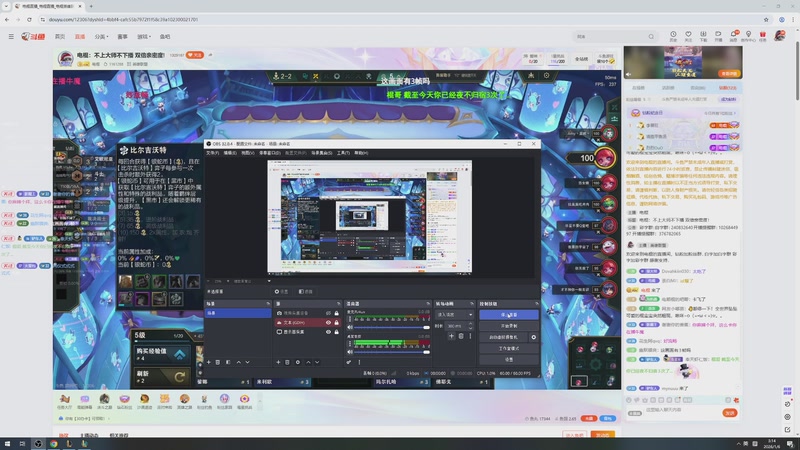This screenshot has height=450, width=800.
Task: Open the notifications bell icon
Action: pyautogui.click(x=733, y=35)
